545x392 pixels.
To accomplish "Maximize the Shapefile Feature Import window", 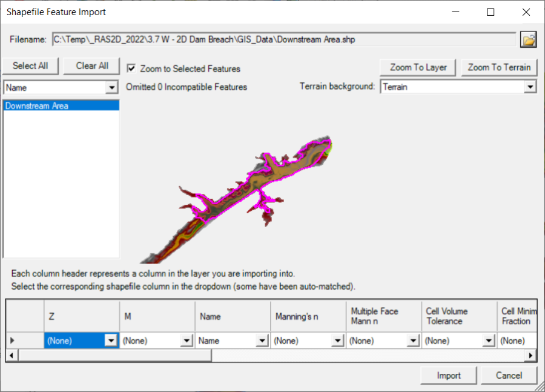I will click(490, 12).
